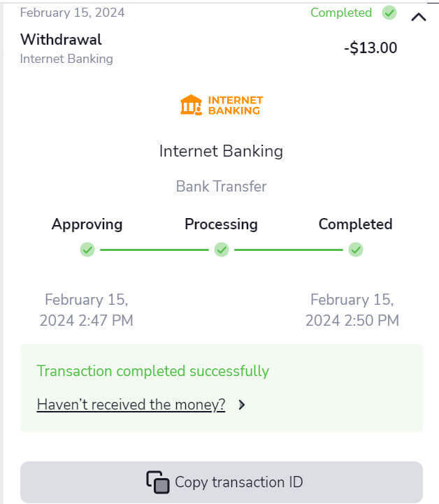439x504 pixels.
Task: Click the Transaction completed successfully message
Action: [x=152, y=370]
